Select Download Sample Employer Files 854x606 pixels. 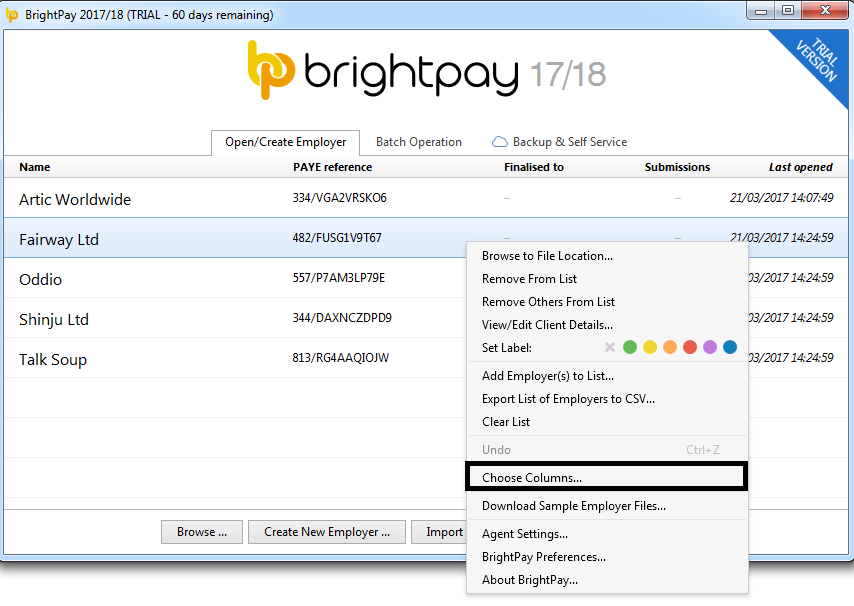pyautogui.click(x=607, y=506)
